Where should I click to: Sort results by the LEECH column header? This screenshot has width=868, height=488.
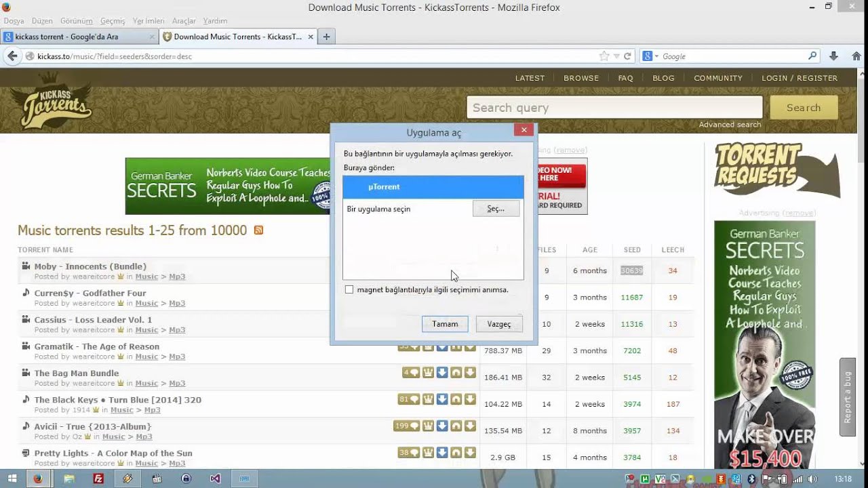673,249
